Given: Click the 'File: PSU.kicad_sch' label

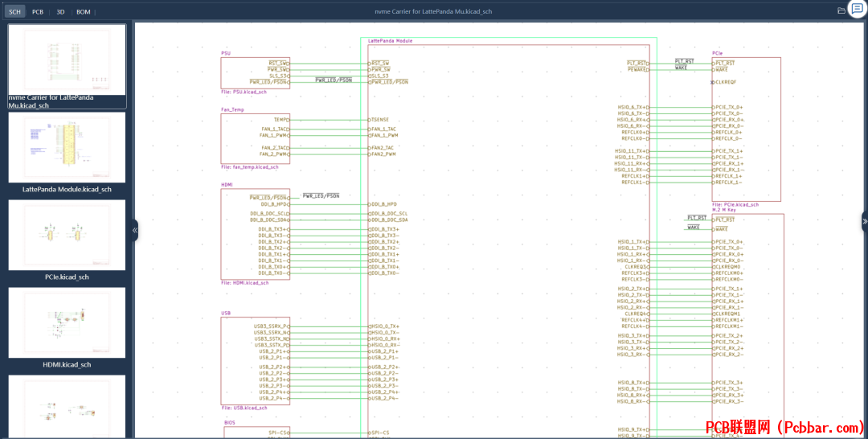Looking at the screenshot, I should point(244,92).
